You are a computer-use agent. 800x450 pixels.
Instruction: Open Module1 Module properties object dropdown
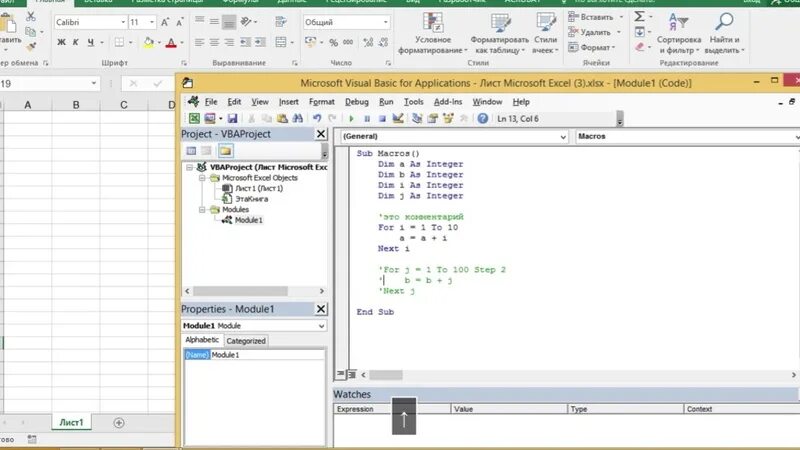[321, 326]
